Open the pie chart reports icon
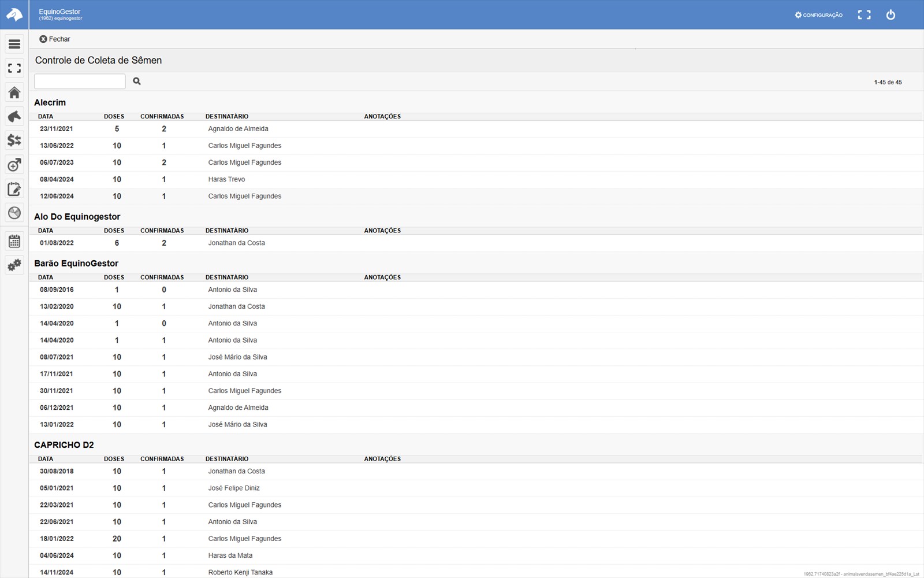 tap(14, 213)
